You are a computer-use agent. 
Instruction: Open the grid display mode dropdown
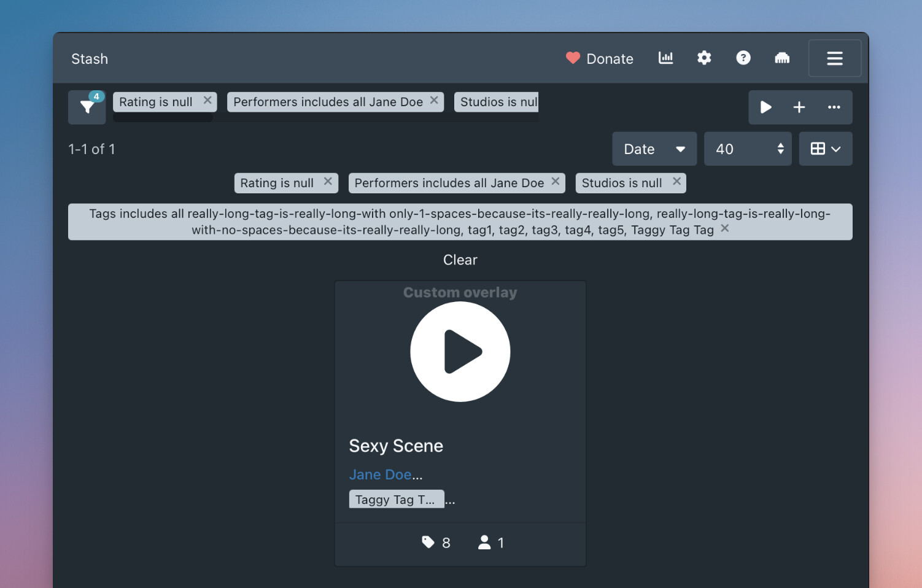coord(826,149)
